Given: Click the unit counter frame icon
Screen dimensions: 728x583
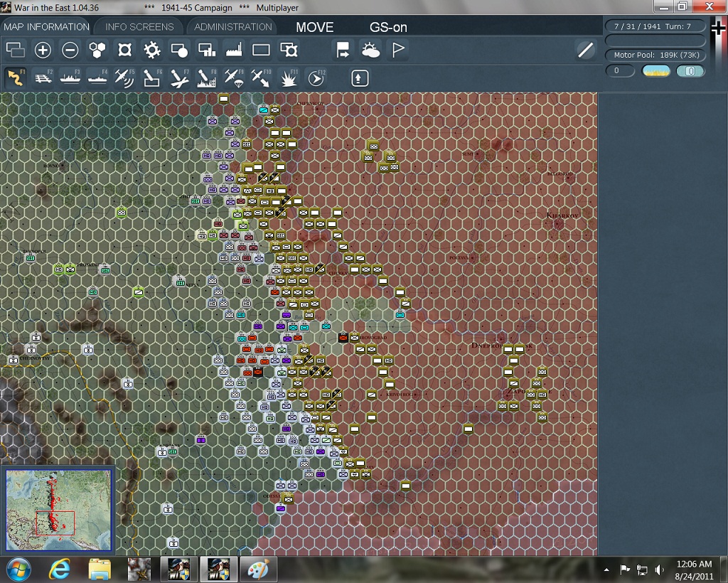Looking at the screenshot, I should [125, 50].
